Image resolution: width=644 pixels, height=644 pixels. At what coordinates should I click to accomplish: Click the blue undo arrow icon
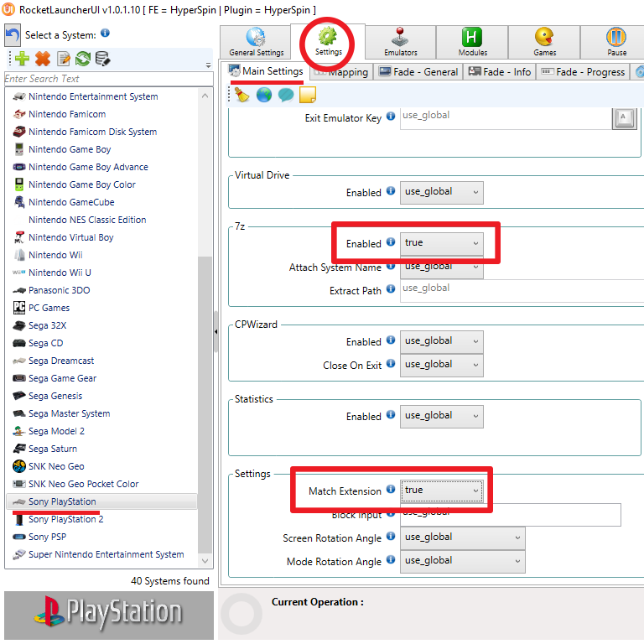pos(13,34)
